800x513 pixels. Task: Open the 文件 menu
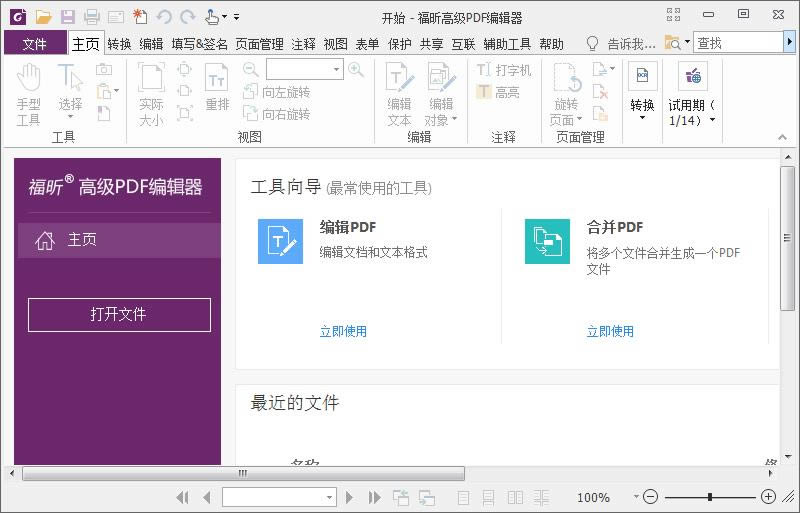click(35, 44)
